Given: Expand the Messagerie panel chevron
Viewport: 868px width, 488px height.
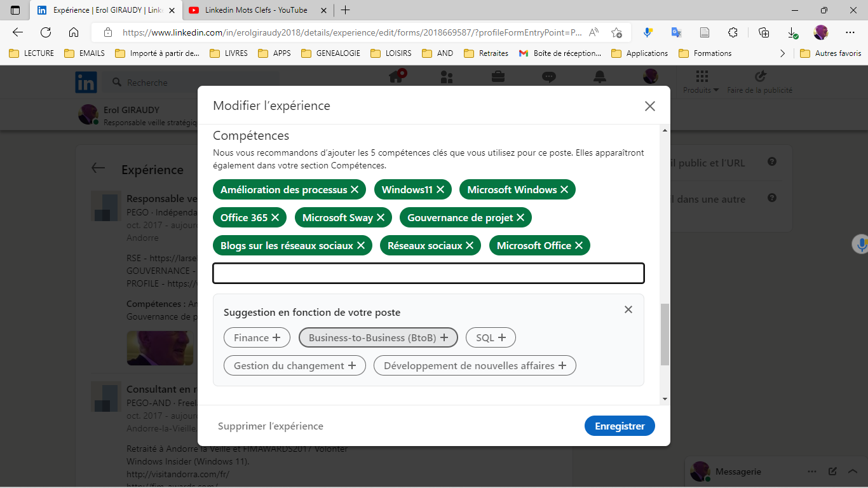Looking at the screenshot, I should pos(853,471).
